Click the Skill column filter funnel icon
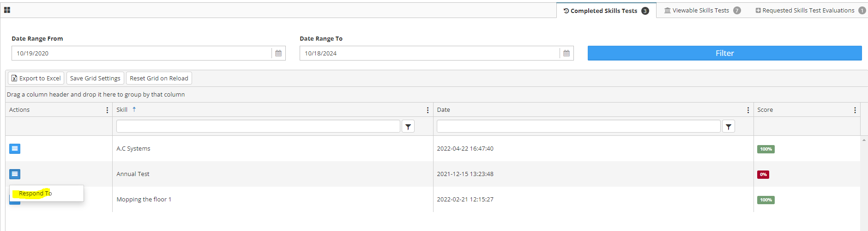The height and width of the screenshot is (231, 868). point(408,127)
